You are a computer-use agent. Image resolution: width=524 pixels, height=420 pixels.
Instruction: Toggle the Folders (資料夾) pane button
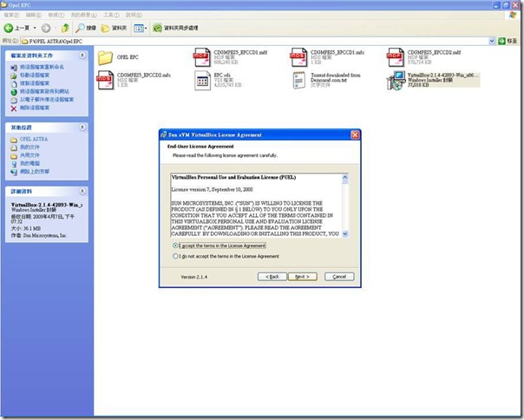(x=106, y=28)
